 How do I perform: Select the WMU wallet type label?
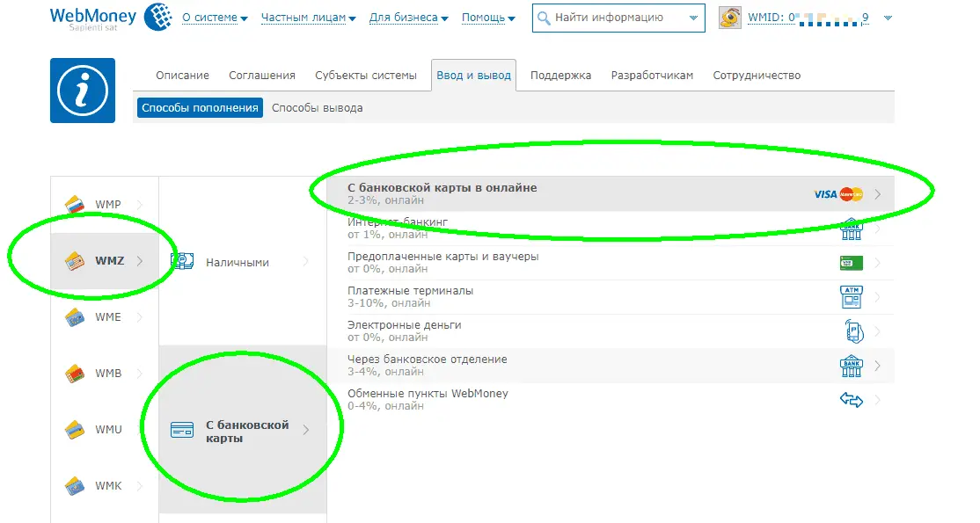(108, 429)
